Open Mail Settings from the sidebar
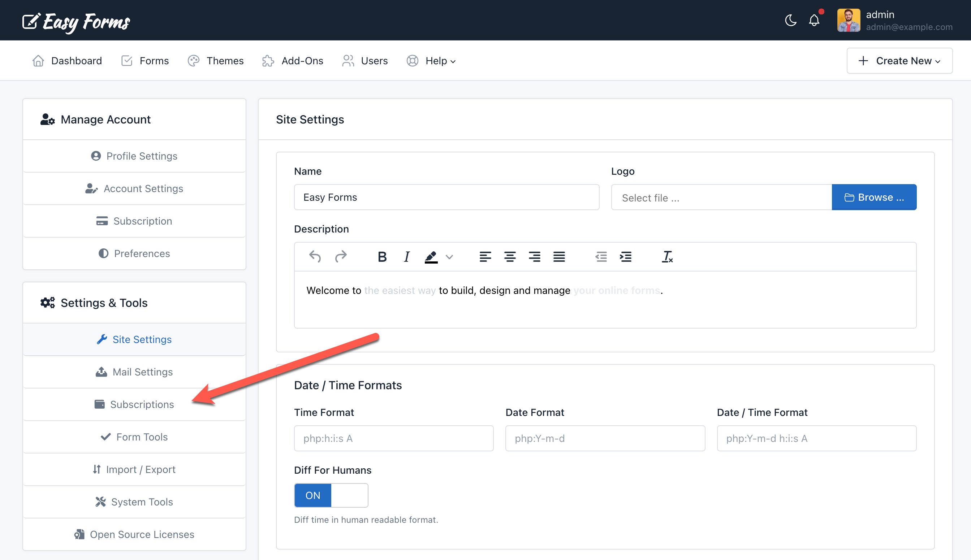 (134, 372)
